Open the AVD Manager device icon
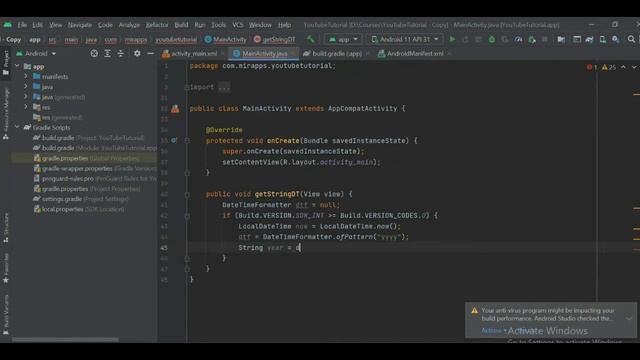Viewport: 640px width, 360px height. pyautogui.click(x=602, y=39)
